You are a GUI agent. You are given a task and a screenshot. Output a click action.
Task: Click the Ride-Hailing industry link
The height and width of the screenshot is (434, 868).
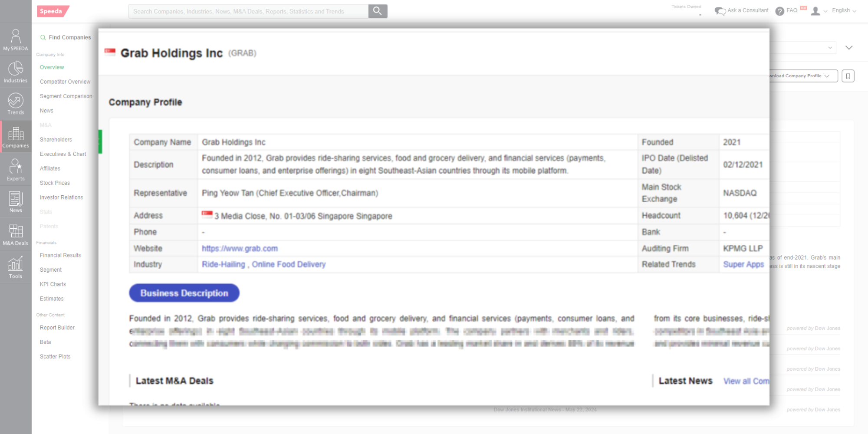pos(223,264)
